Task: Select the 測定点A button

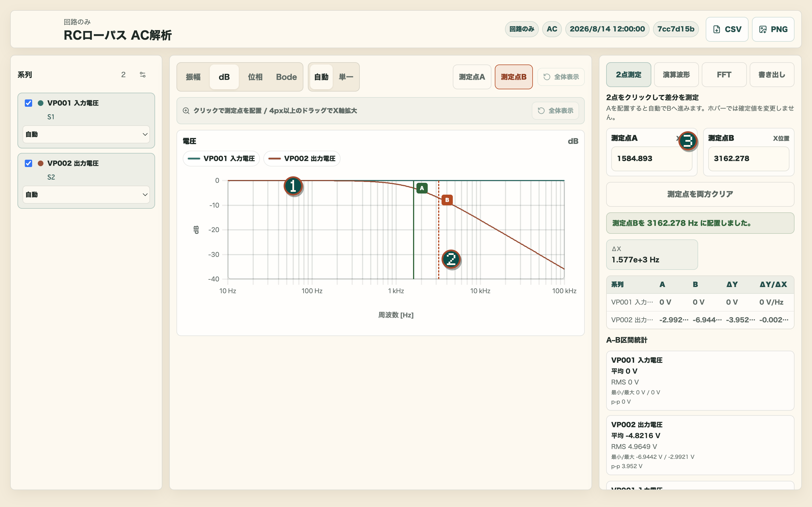Action: (472, 77)
